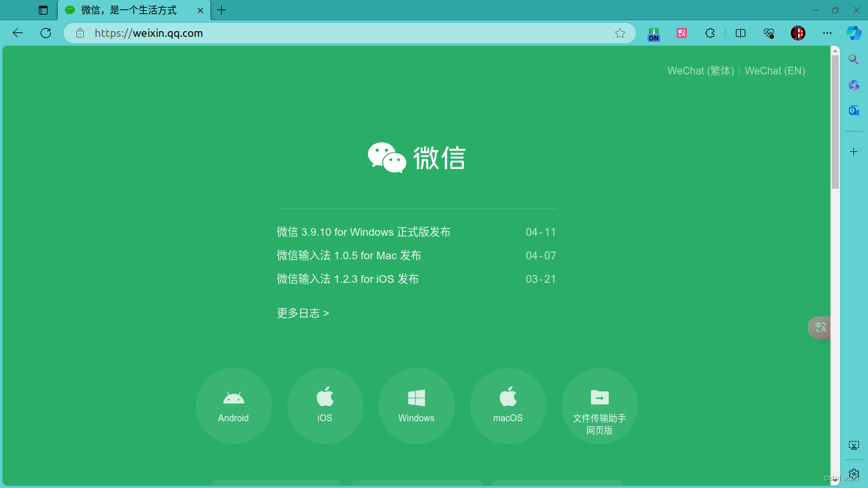Add sidebar app with plus icon
Image resolution: width=868 pixels, height=488 pixels.
854,152
